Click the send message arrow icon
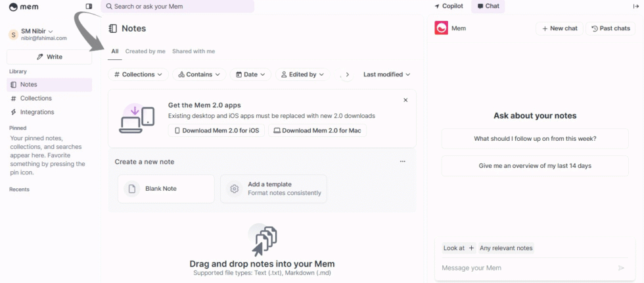Image resolution: width=644 pixels, height=283 pixels. 621,268
